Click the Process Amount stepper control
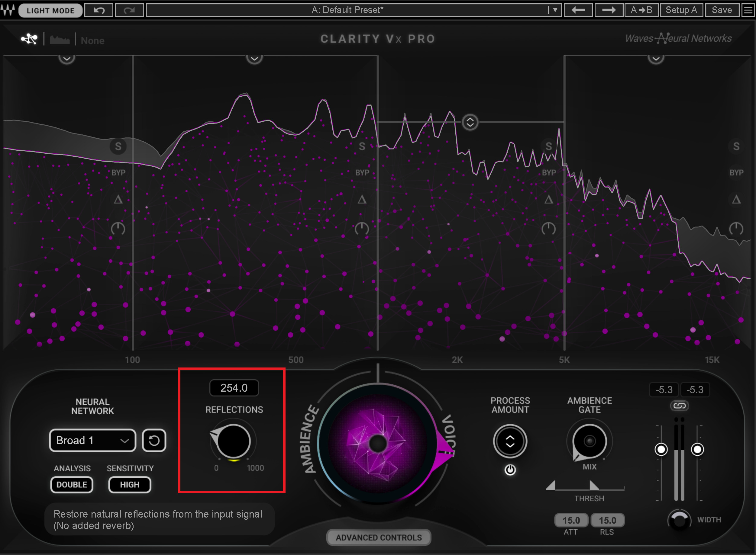Screen dimensions: 756x555 click(x=510, y=441)
